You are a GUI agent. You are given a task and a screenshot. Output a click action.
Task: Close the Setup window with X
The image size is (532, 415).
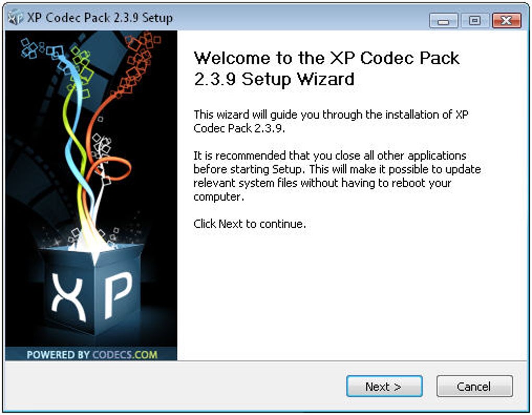506,21
